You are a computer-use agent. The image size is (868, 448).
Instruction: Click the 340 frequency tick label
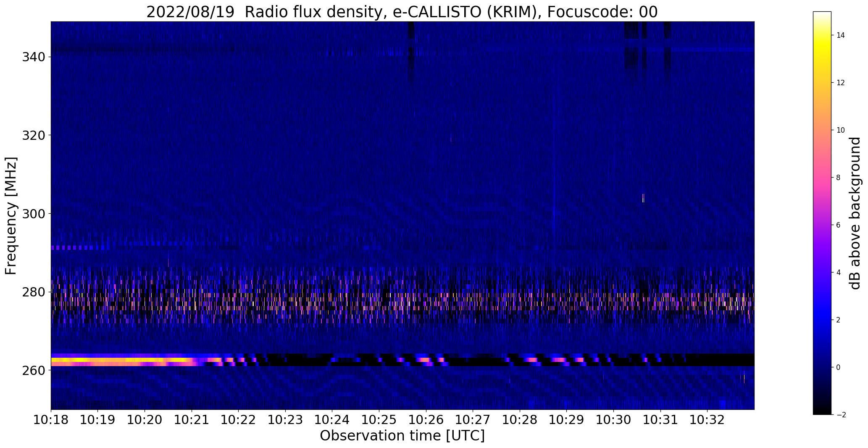[33, 57]
